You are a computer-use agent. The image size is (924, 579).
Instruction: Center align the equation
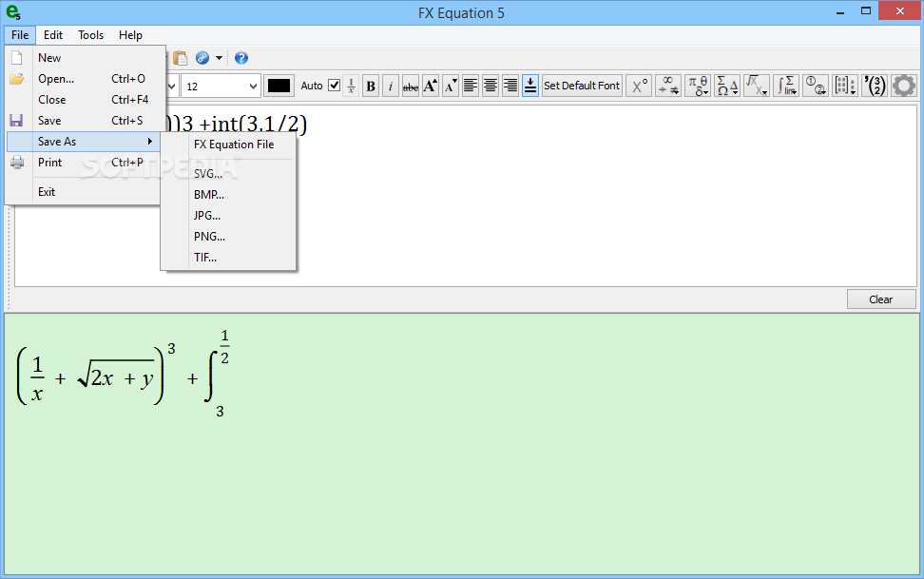point(491,87)
